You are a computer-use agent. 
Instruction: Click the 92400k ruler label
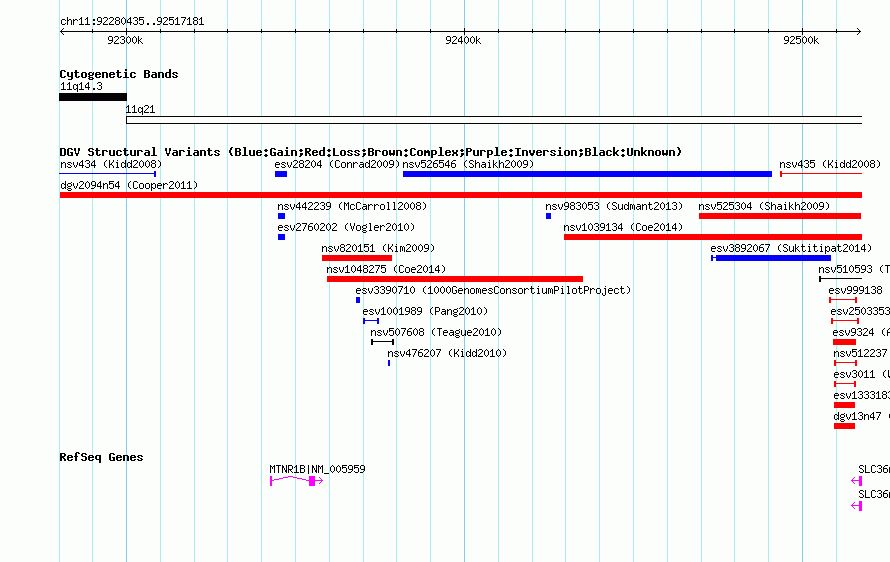(463, 40)
